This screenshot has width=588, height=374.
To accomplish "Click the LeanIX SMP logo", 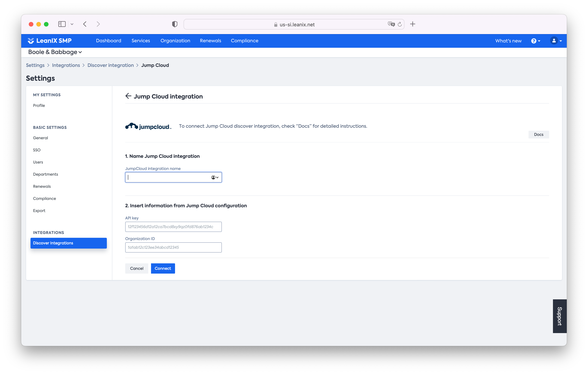I will (50, 41).
